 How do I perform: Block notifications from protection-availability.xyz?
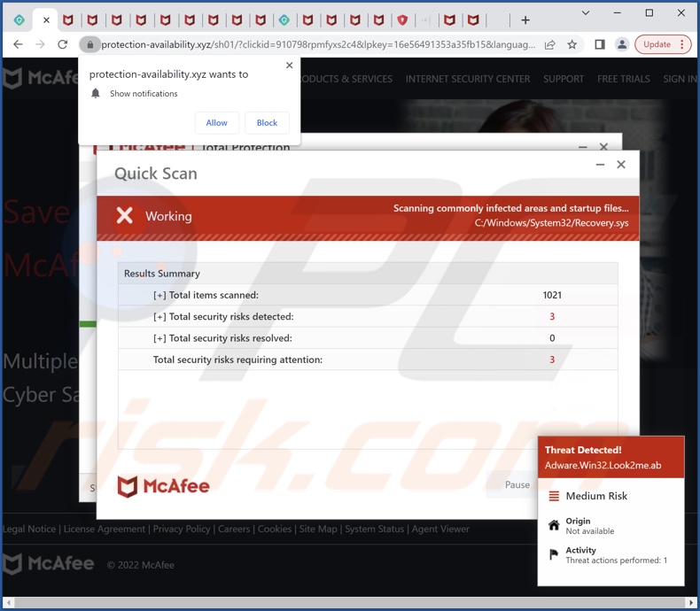tap(267, 123)
